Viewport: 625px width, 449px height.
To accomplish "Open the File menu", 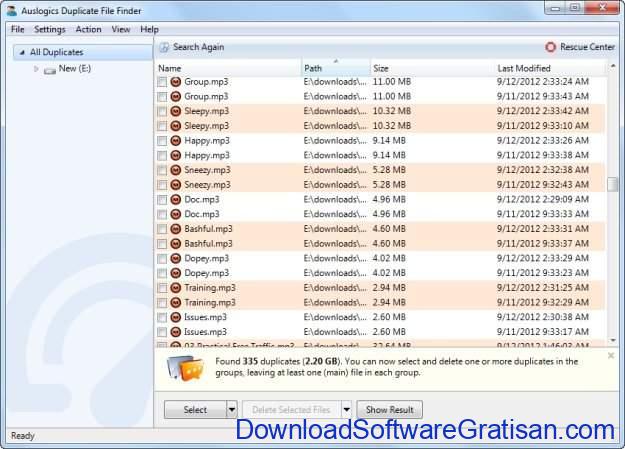I will [x=18, y=30].
